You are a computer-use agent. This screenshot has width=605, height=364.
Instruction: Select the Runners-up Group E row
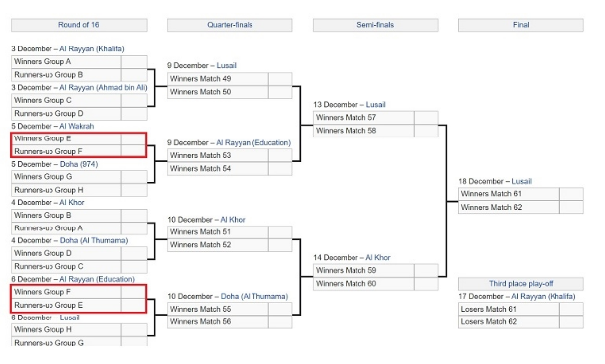pos(78,305)
